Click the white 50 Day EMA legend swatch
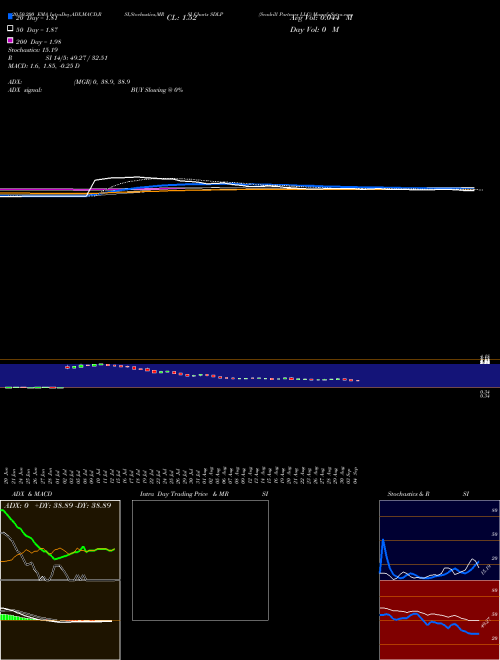 [10, 29]
